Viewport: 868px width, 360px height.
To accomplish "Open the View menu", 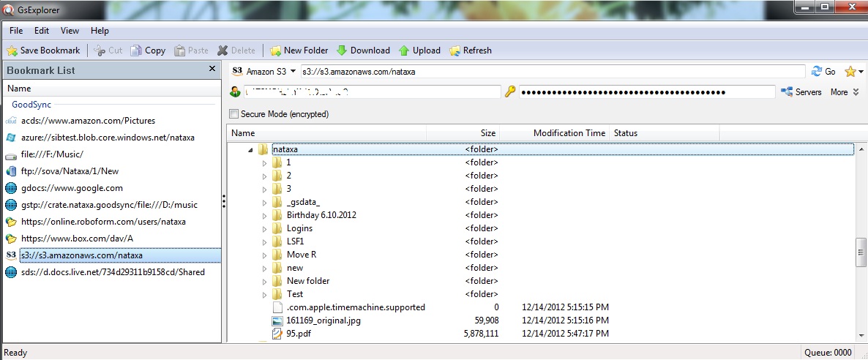I will click(x=70, y=31).
